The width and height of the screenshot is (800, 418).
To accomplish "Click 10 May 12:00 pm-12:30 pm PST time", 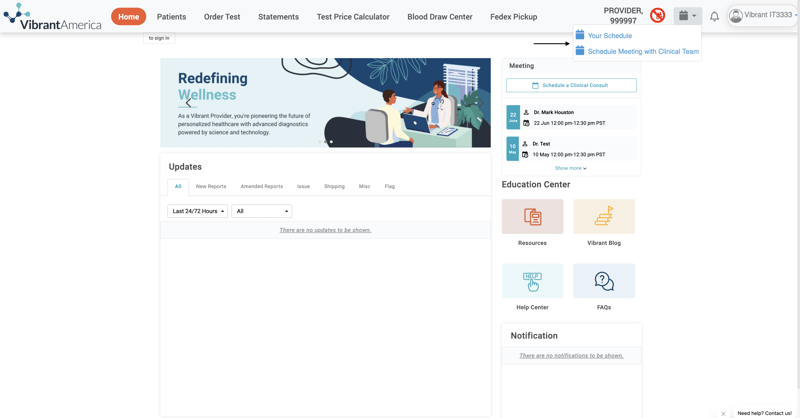I will tap(569, 155).
